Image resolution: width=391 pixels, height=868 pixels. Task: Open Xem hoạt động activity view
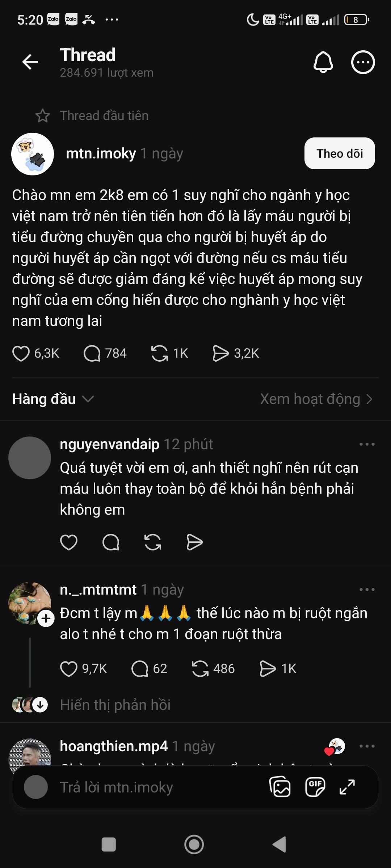click(316, 399)
